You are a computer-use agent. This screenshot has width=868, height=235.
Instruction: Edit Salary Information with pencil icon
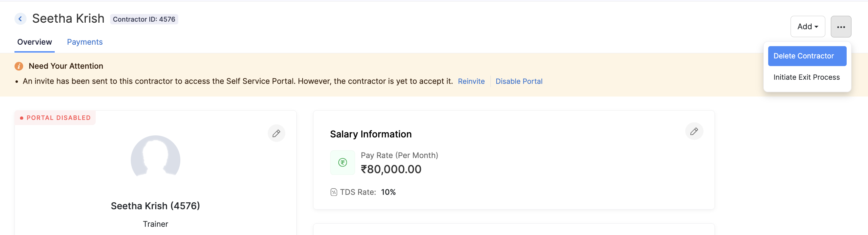click(694, 131)
